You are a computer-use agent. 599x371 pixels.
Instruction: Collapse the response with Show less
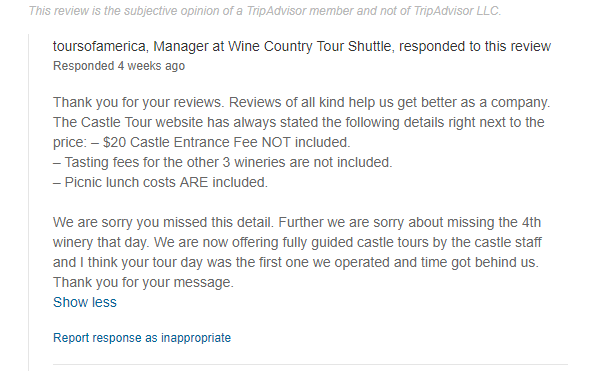coord(85,302)
